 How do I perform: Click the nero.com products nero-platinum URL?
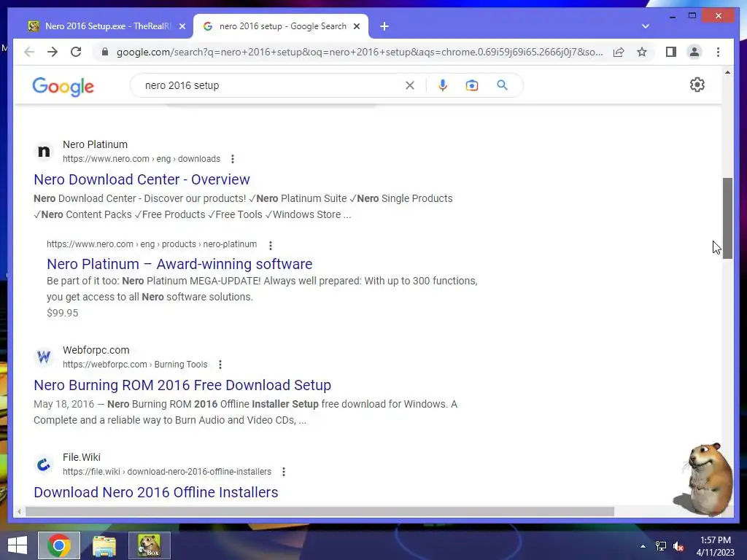(152, 244)
